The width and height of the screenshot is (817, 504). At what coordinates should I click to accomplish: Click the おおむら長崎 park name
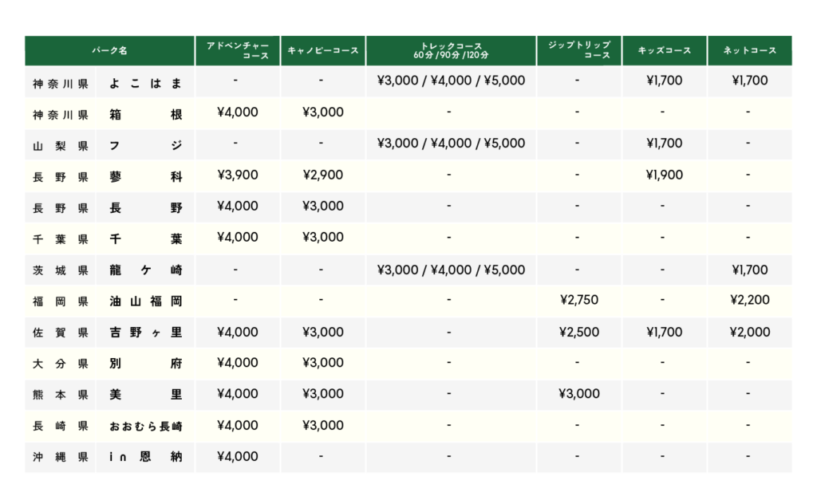click(145, 427)
